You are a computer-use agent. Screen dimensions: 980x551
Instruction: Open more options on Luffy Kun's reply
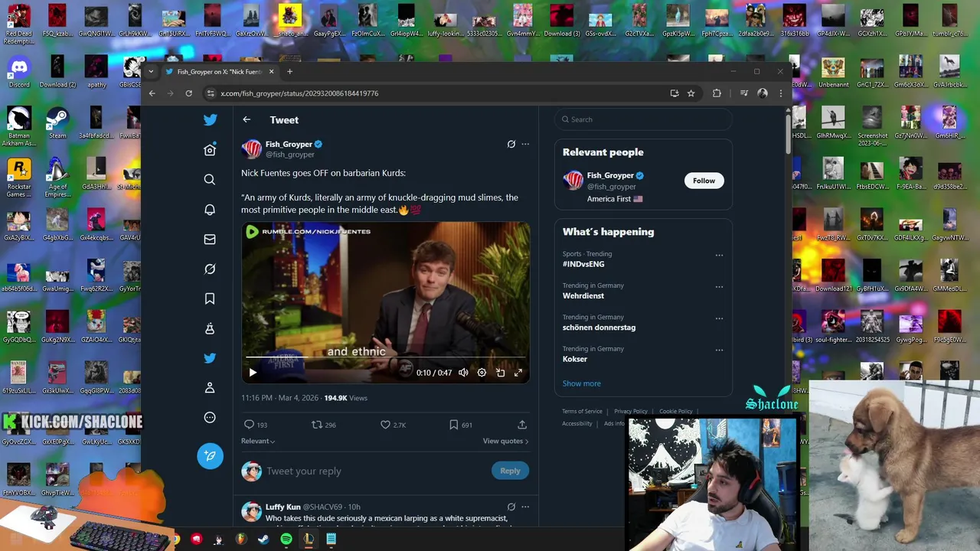coord(525,507)
